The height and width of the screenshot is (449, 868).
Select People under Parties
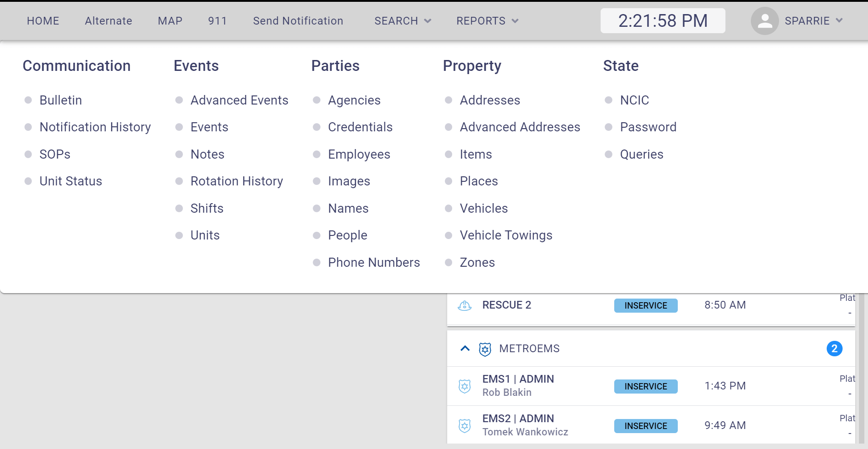click(348, 235)
